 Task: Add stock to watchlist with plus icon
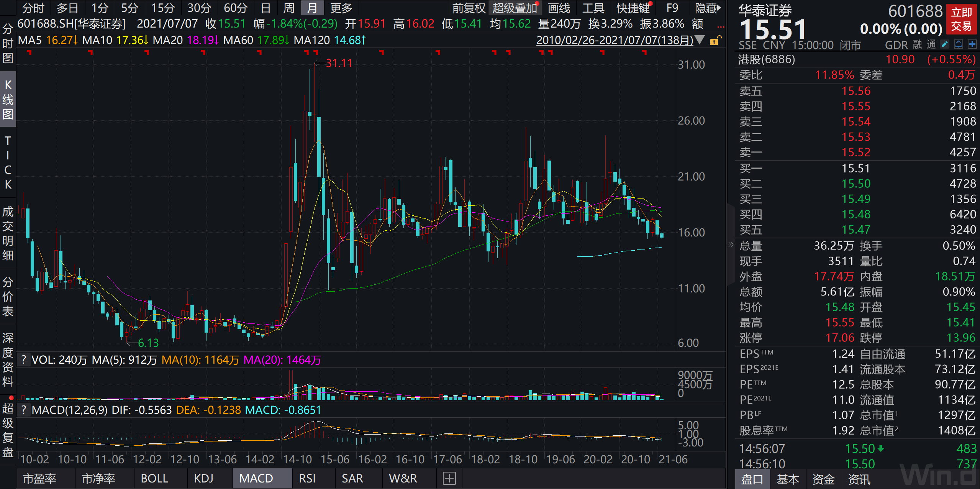(x=972, y=44)
